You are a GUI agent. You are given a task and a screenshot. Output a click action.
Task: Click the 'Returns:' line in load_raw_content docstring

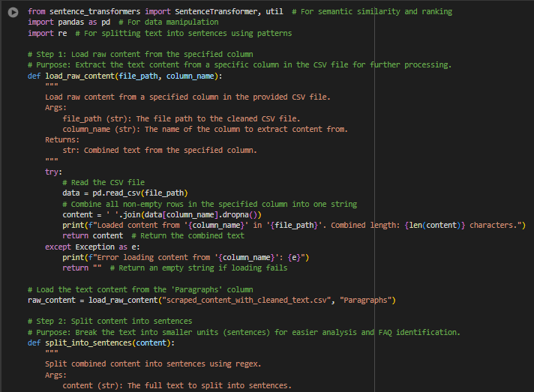pyautogui.click(x=62, y=140)
